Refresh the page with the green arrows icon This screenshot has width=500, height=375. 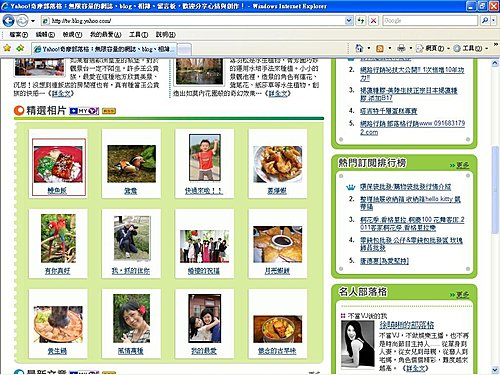pyautogui.click(x=361, y=21)
